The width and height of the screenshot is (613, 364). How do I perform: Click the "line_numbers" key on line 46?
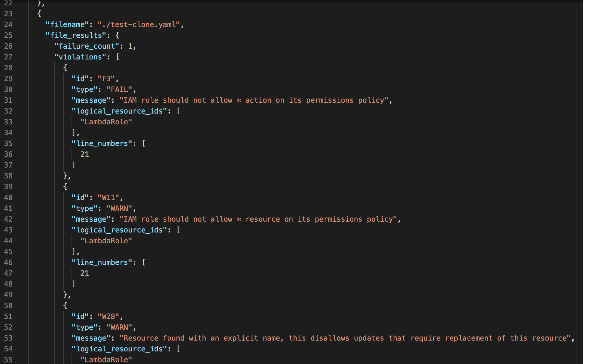pos(102,262)
